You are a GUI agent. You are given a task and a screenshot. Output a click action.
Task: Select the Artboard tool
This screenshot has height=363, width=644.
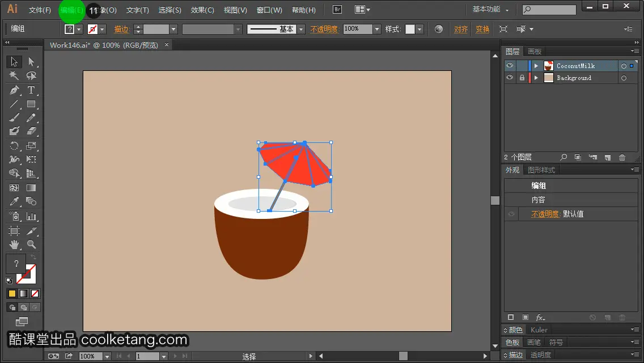(14, 231)
